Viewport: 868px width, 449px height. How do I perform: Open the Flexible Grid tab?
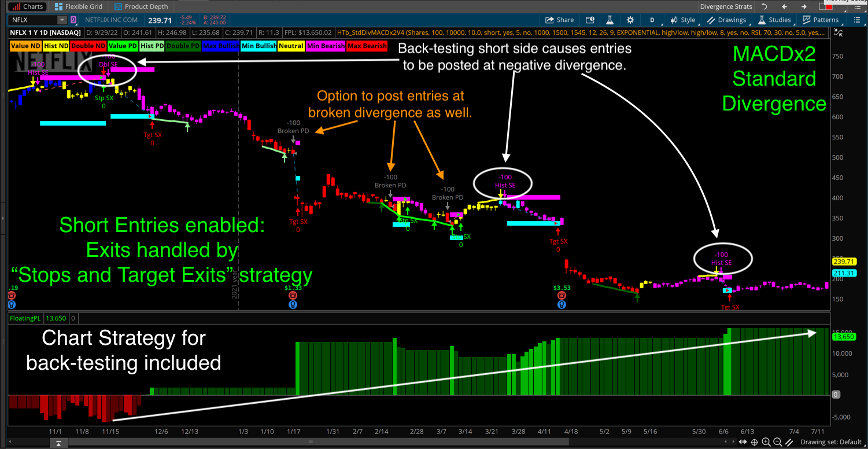[78, 6]
